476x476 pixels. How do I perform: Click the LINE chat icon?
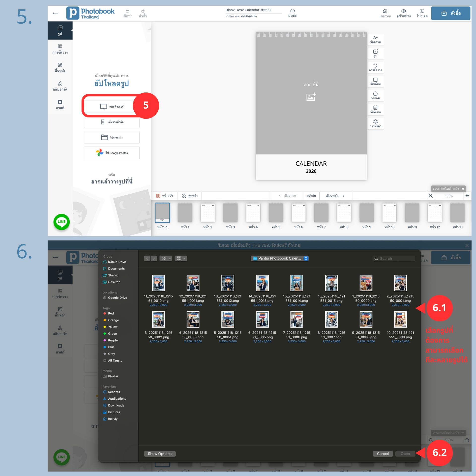tap(61, 222)
